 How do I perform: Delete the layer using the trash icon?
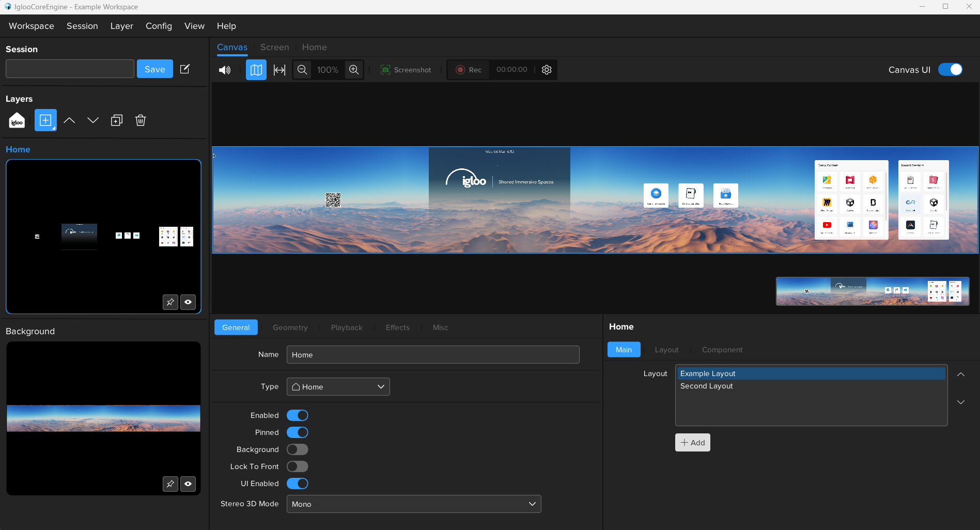[140, 120]
